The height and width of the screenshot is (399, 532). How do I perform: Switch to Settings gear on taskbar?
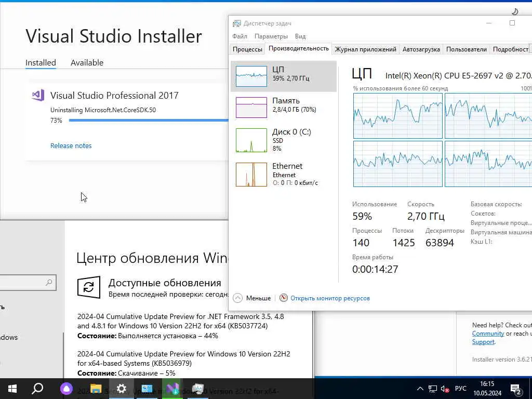coord(121,389)
